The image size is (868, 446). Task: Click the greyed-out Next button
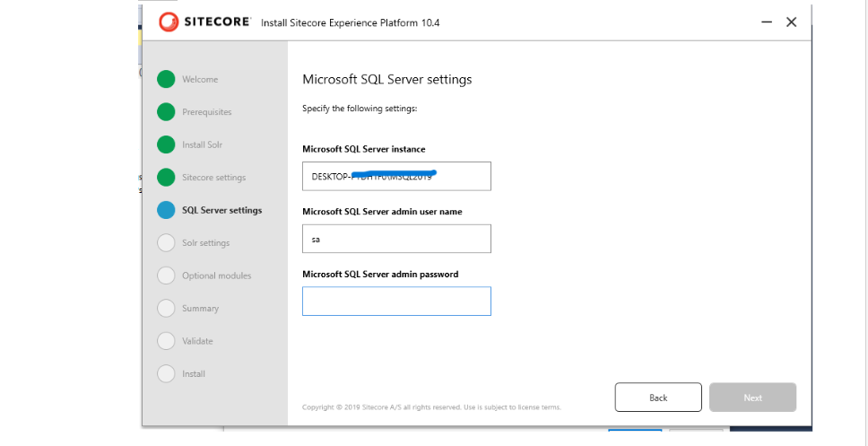(753, 398)
